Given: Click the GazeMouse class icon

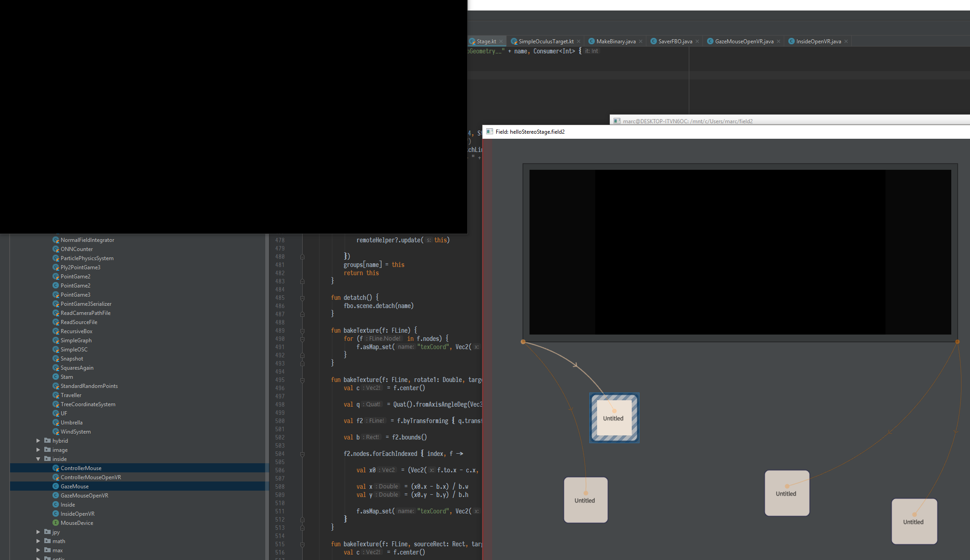Looking at the screenshot, I should click(56, 487).
